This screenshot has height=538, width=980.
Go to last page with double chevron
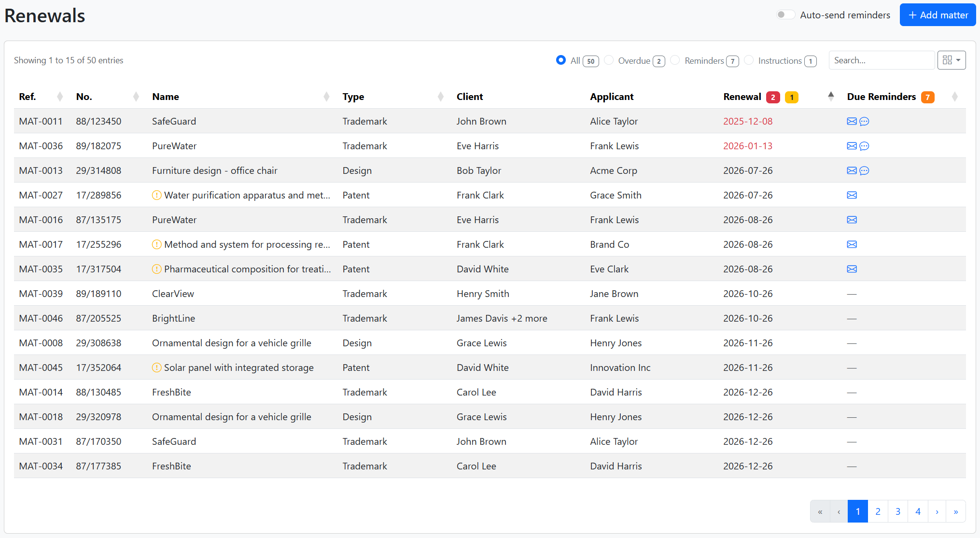956,511
